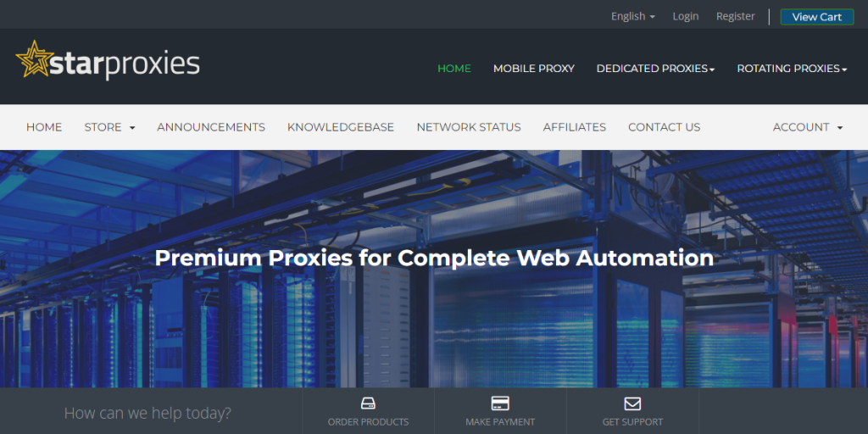Click the Make Payment credit card icon
The image size is (868, 434).
pos(500,403)
